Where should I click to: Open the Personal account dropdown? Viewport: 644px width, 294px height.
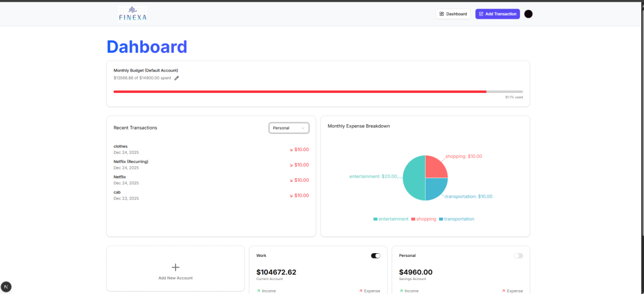coord(289,128)
